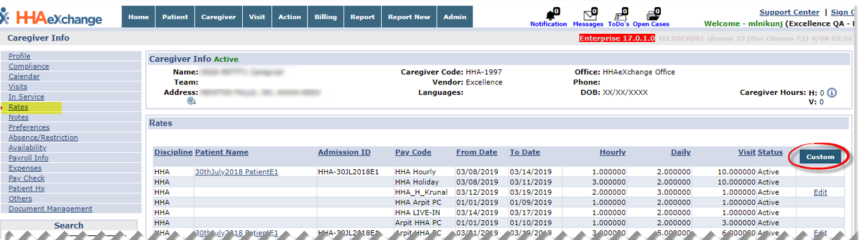This screenshot has width=868, height=240.
Task: Go to the Pay Check sidebar link
Action: (27, 178)
